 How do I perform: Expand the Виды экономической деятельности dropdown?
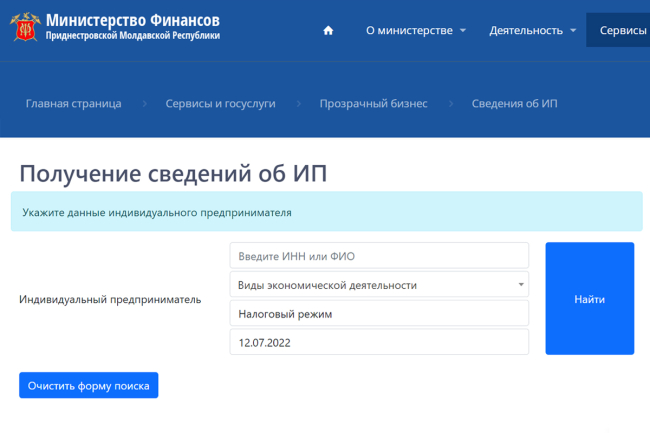379,285
